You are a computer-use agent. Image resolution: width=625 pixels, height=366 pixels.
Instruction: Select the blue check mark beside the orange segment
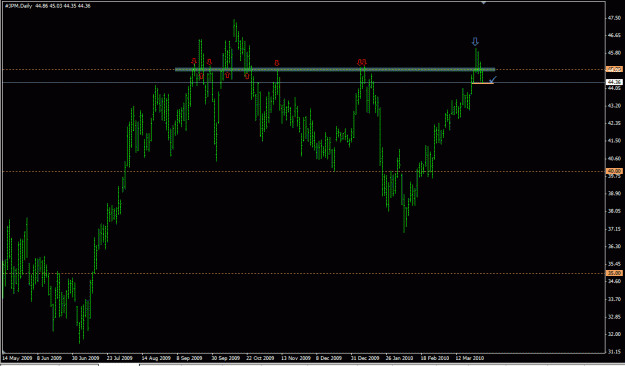pos(493,79)
